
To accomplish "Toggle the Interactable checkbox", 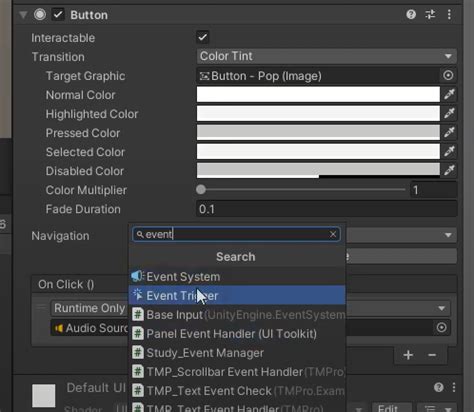I will click(203, 37).
